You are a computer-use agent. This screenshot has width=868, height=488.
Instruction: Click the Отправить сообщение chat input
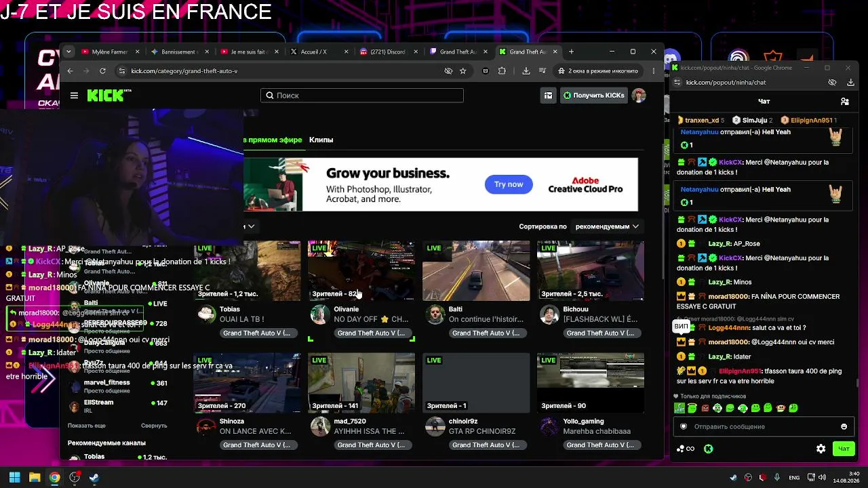(x=763, y=426)
